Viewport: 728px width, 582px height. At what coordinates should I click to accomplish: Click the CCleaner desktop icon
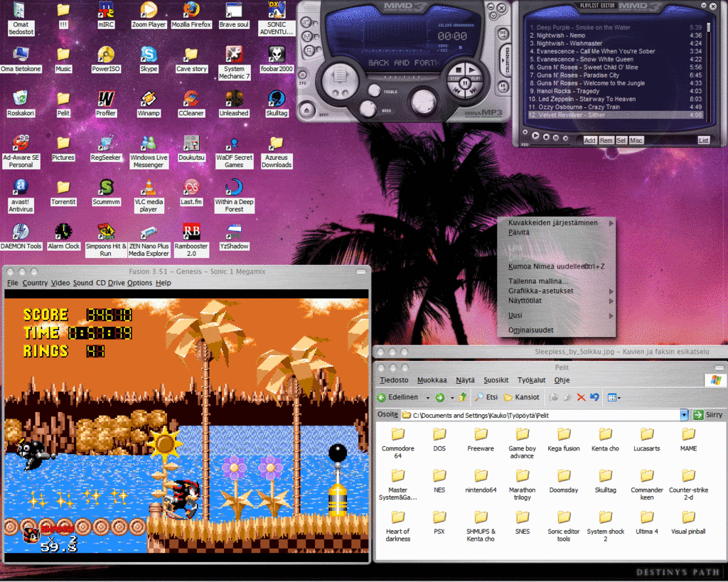pyautogui.click(x=191, y=104)
